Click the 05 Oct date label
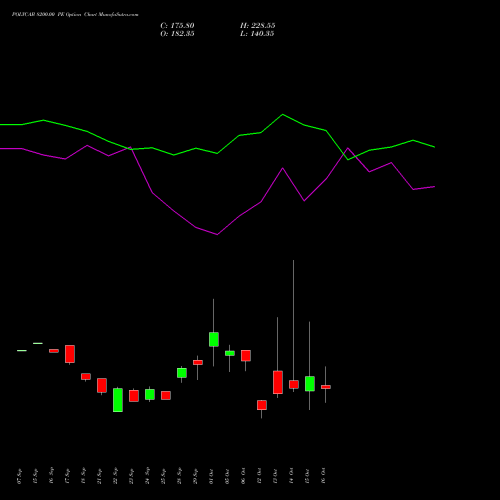500x500 pixels. tap(227, 476)
